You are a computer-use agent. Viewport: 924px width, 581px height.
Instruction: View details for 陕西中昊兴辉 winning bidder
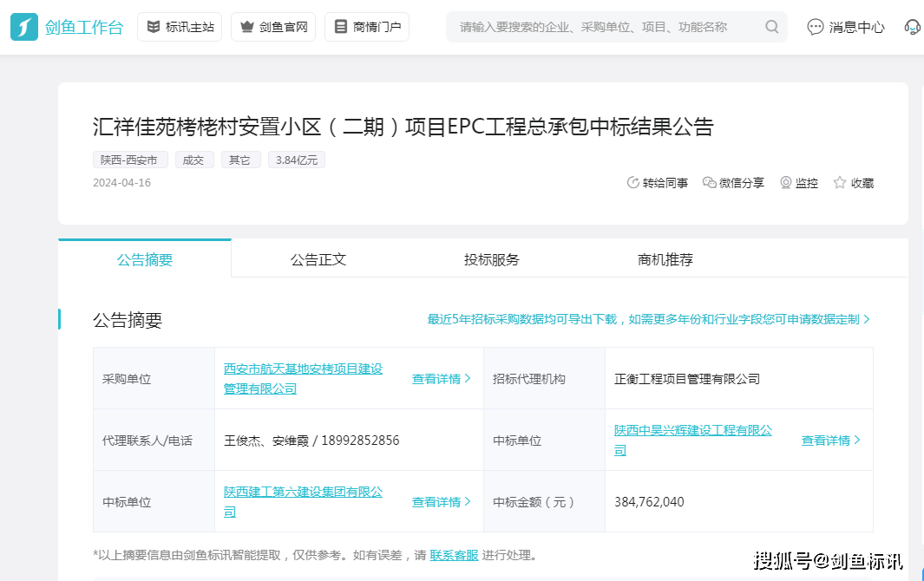click(831, 441)
